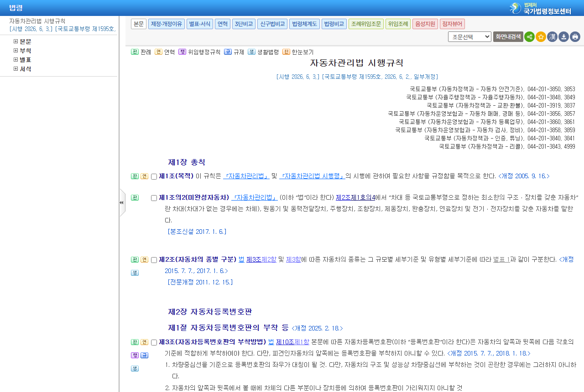Click the 제2장 자동차등록번호판 heading
The width and height of the screenshot is (584, 392).
tap(210, 312)
